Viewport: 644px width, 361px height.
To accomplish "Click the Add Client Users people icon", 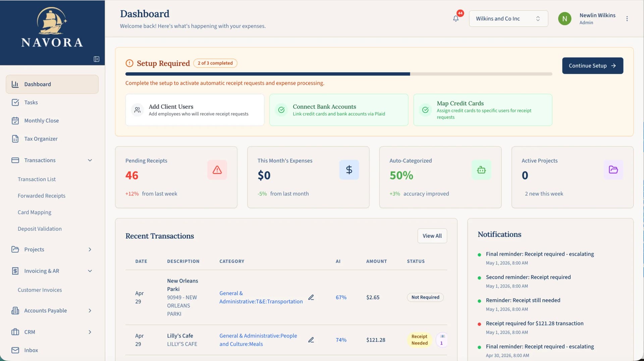I will [137, 110].
